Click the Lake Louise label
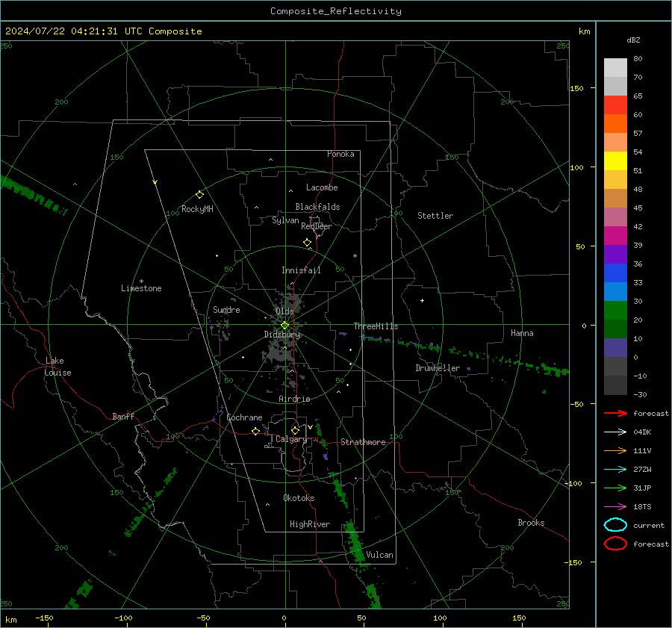Viewport: 672px width, 628px height. click(x=57, y=367)
